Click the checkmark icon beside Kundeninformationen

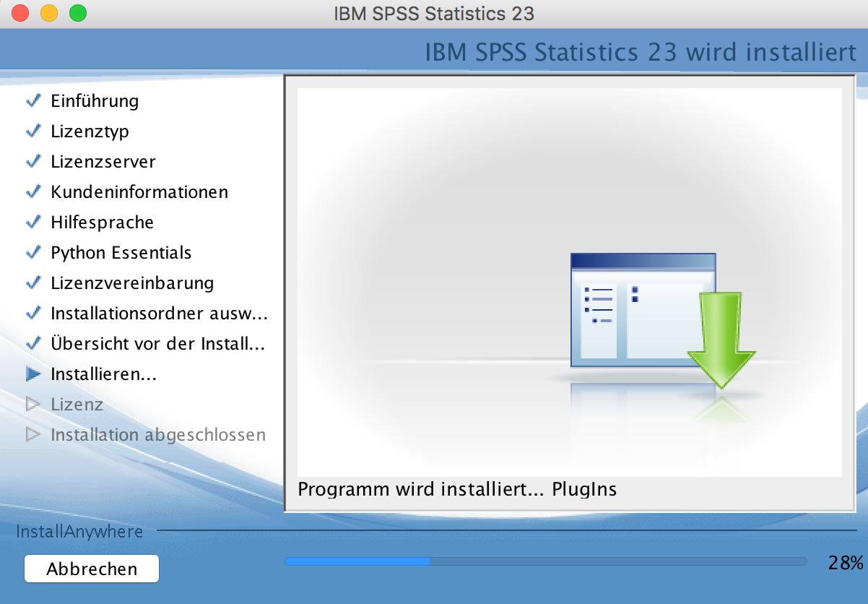tap(33, 192)
